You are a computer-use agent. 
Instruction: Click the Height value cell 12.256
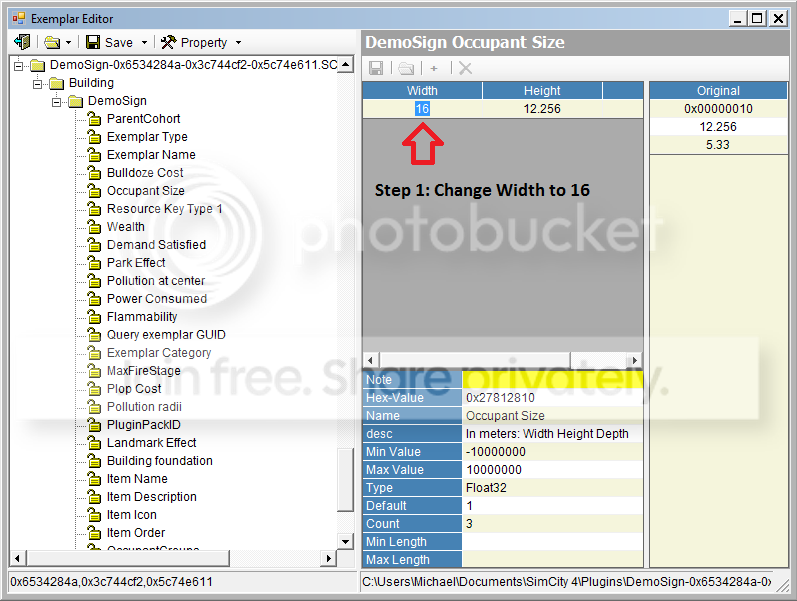click(542, 109)
